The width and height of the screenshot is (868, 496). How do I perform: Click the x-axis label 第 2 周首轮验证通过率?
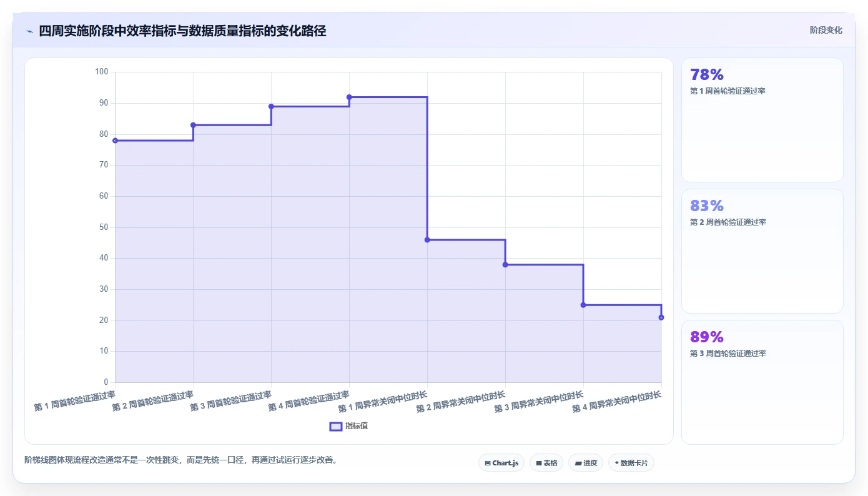click(x=153, y=401)
